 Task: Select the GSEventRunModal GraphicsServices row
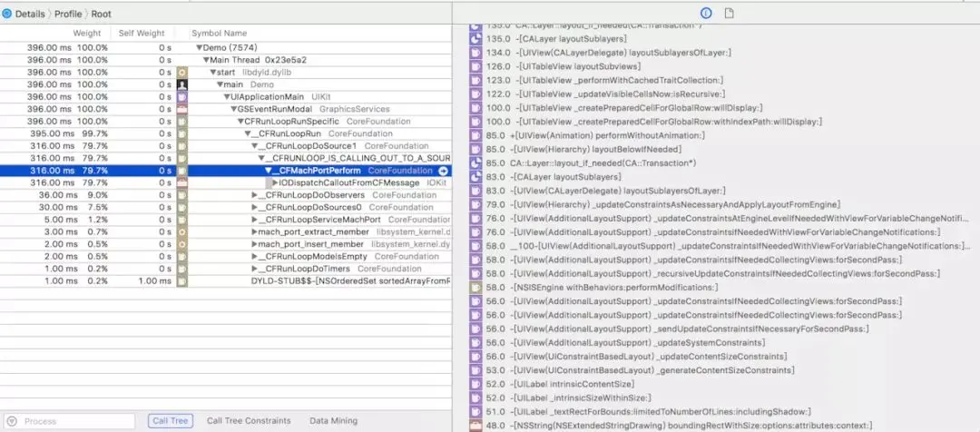click(x=225, y=109)
